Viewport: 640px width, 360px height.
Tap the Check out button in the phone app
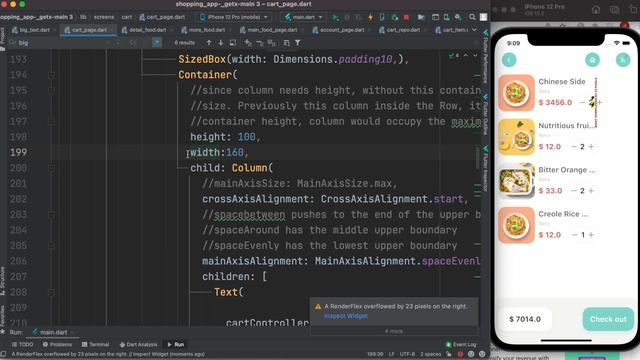point(608,319)
